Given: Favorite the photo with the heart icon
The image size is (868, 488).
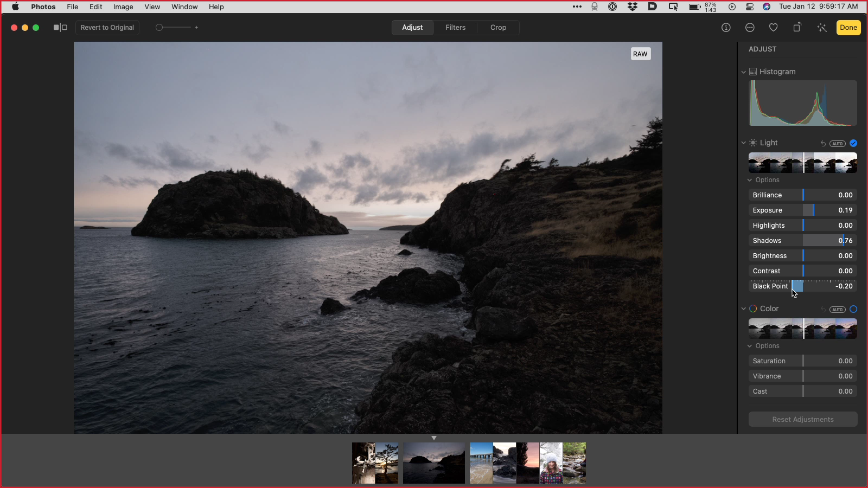Looking at the screenshot, I should pyautogui.click(x=774, y=28).
